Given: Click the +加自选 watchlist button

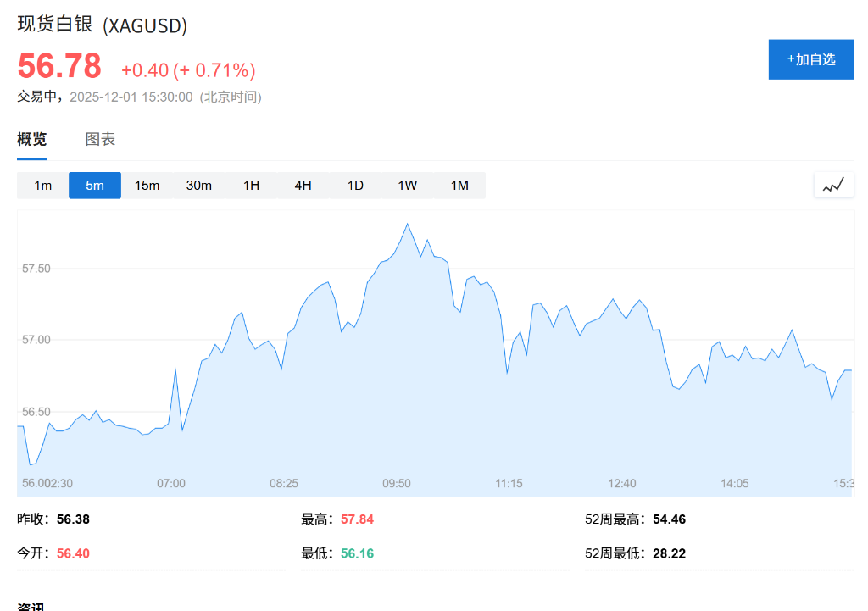Looking at the screenshot, I should pos(810,59).
